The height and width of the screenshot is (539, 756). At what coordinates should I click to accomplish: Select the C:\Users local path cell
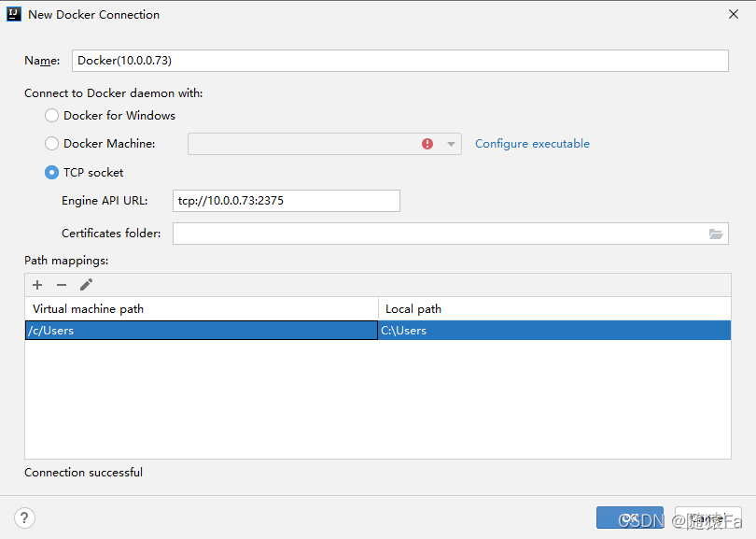coord(554,331)
